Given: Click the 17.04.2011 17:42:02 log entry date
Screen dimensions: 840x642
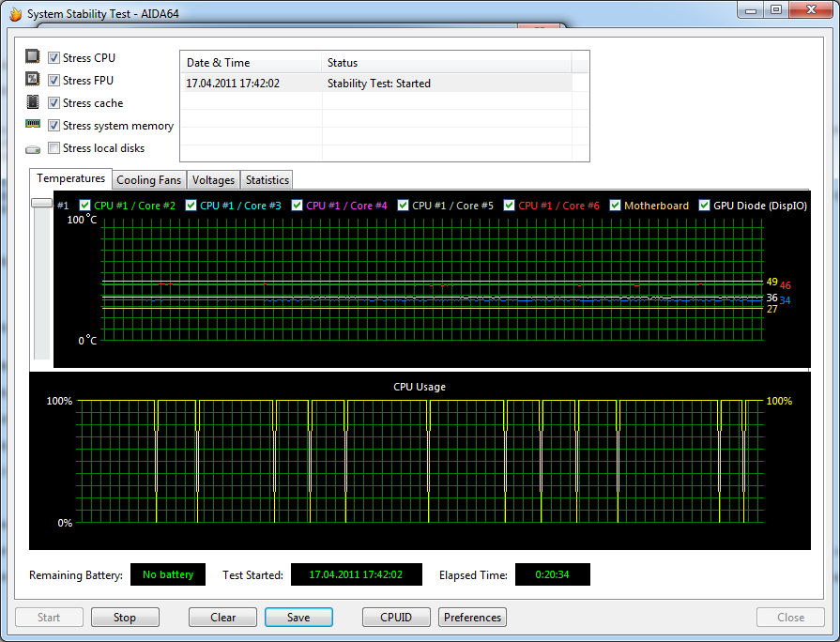Looking at the screenshot, I should tap(233, 83).
